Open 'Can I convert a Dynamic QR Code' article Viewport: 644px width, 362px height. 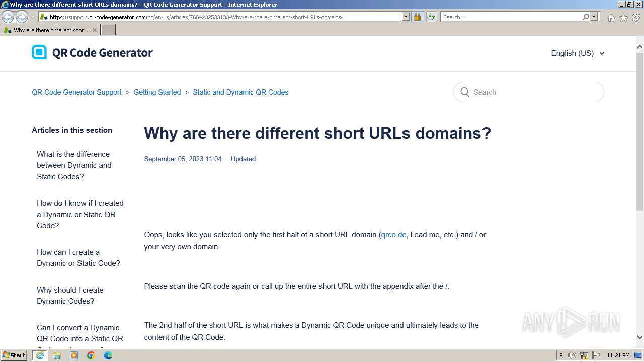click(80, 333)
